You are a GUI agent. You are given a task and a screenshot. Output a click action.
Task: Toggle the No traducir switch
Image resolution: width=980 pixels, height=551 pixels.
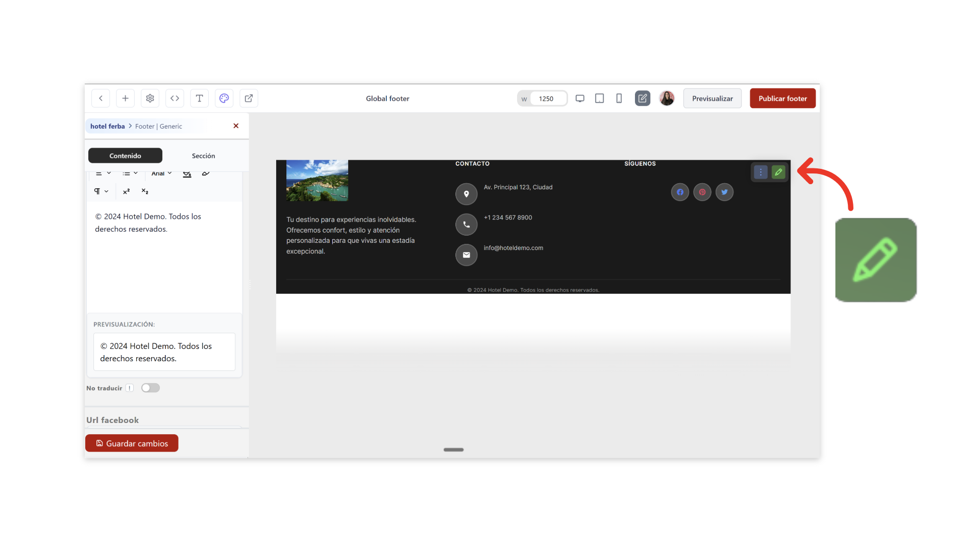[x=151, y=388]
